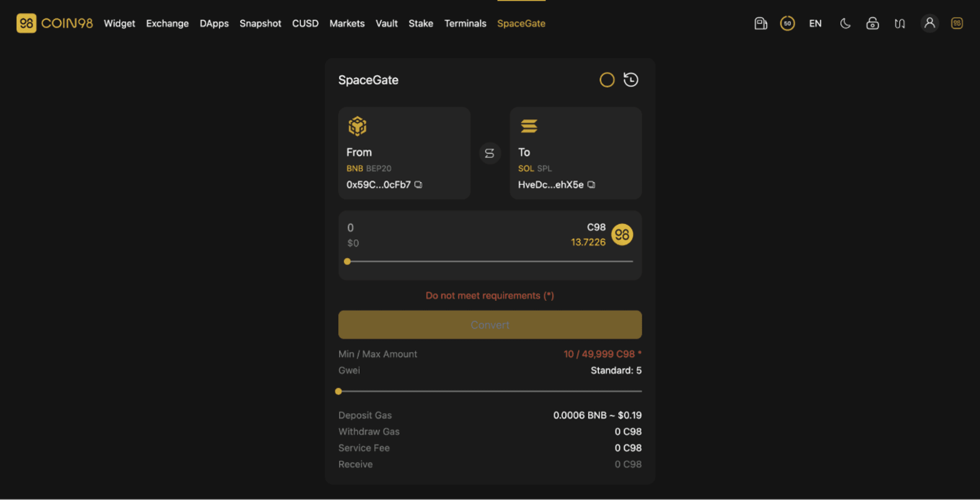Image resolution: width=980 pixels, height=500 pixels.
Task: Click the amount input showing 0
Action: tap(350, 228)
